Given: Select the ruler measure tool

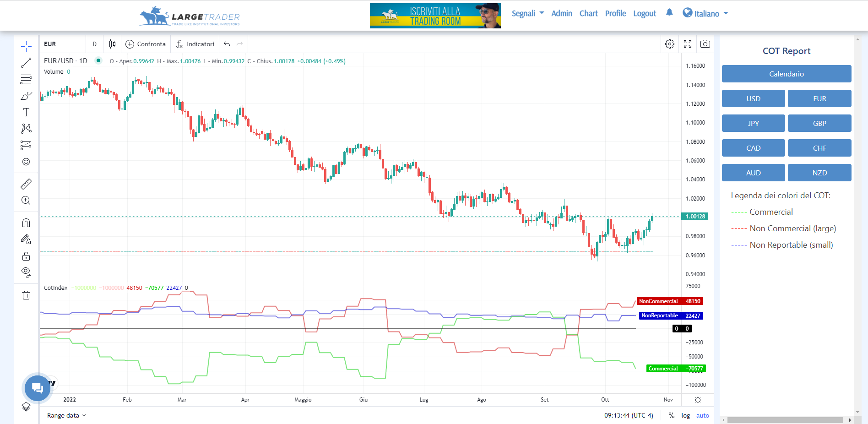Looking at the screenshot, I should [26, 184].
